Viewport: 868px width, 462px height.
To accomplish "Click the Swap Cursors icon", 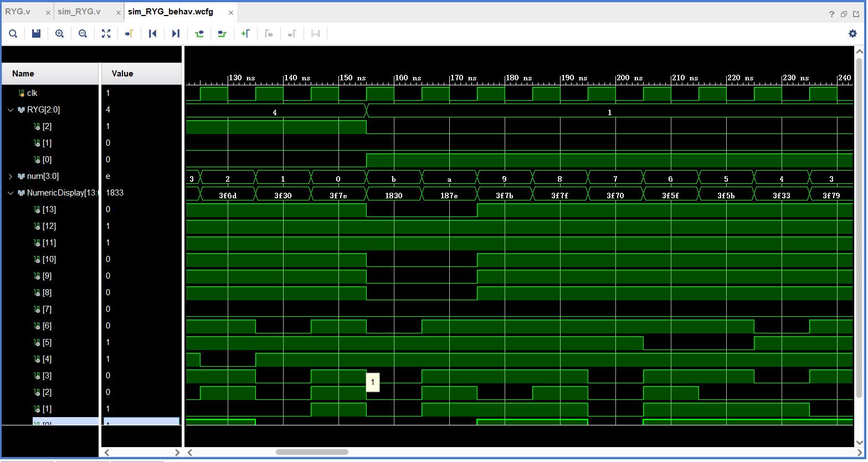I will 315,34.
